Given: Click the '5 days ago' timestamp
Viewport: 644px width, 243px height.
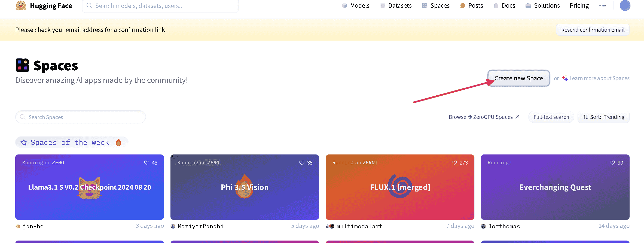Looking at the screenshot, I should (x=305, y=226).
